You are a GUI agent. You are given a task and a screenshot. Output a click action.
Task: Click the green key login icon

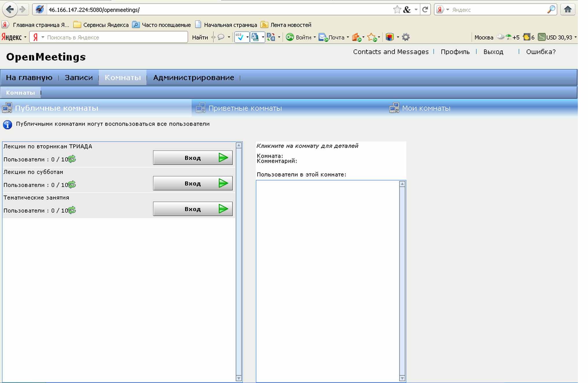(290, 37)
